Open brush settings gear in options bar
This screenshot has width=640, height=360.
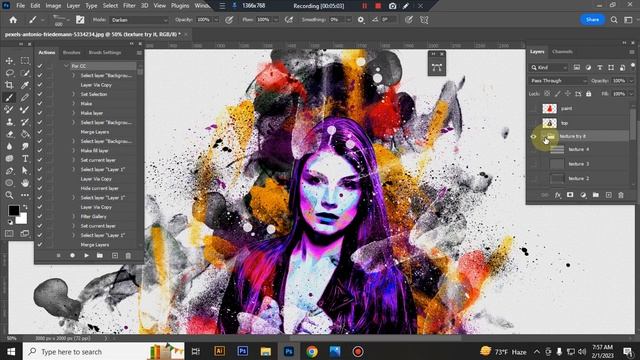click(360, 20)
